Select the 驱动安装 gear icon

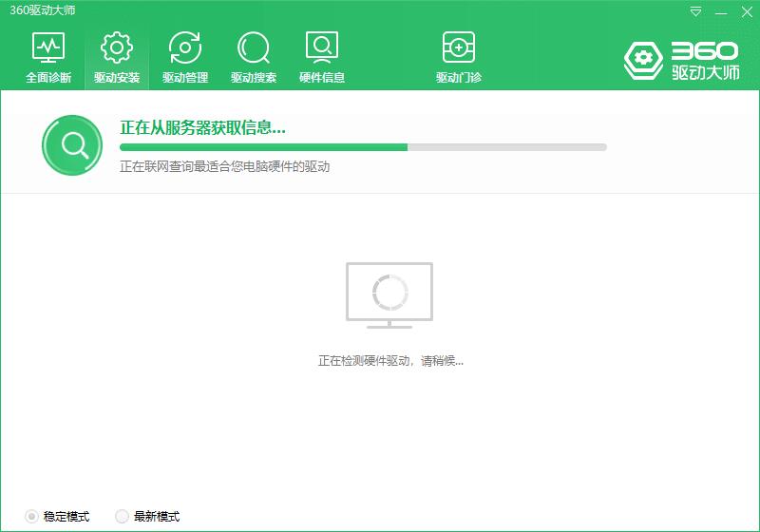(116, 47)
